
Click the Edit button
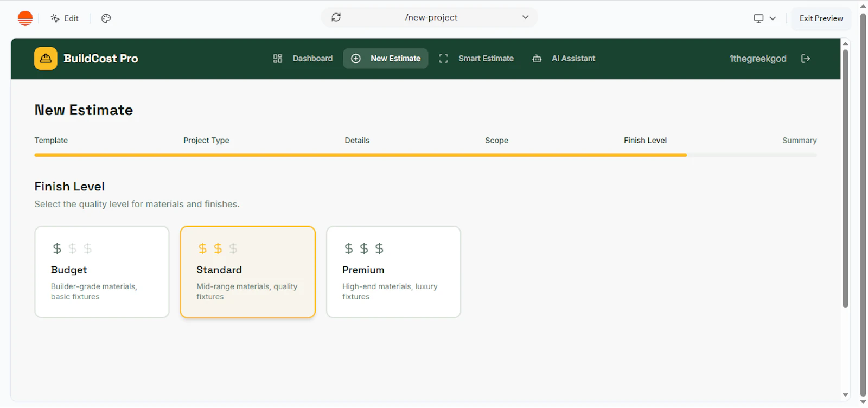pos(65,18)
